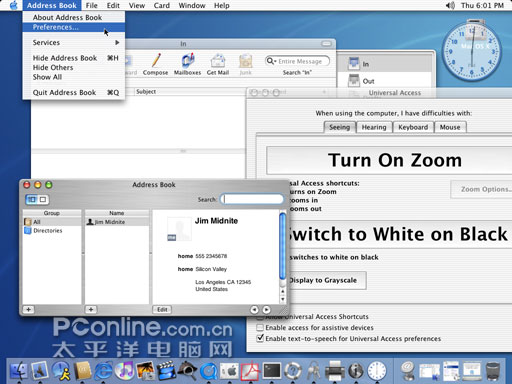Image resolution: width=512 pixels, height=384 pixels.
Task: Show next card with right arrow button
Action: click(266, 310)
